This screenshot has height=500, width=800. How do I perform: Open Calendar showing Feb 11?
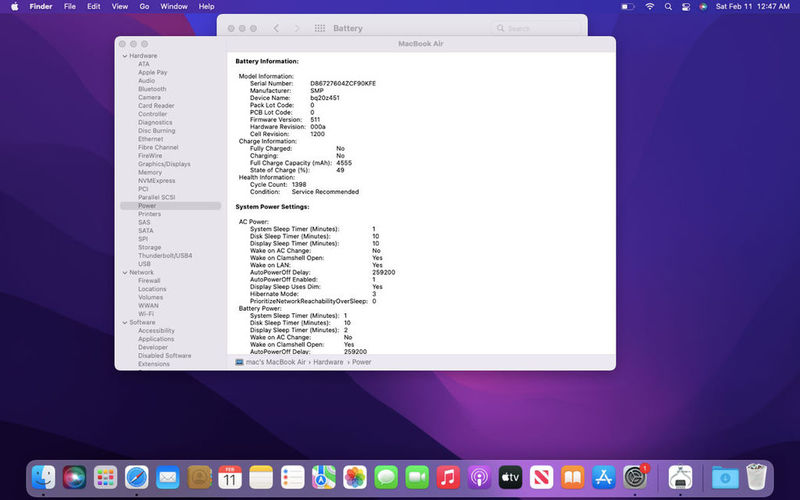coord(230,478)
